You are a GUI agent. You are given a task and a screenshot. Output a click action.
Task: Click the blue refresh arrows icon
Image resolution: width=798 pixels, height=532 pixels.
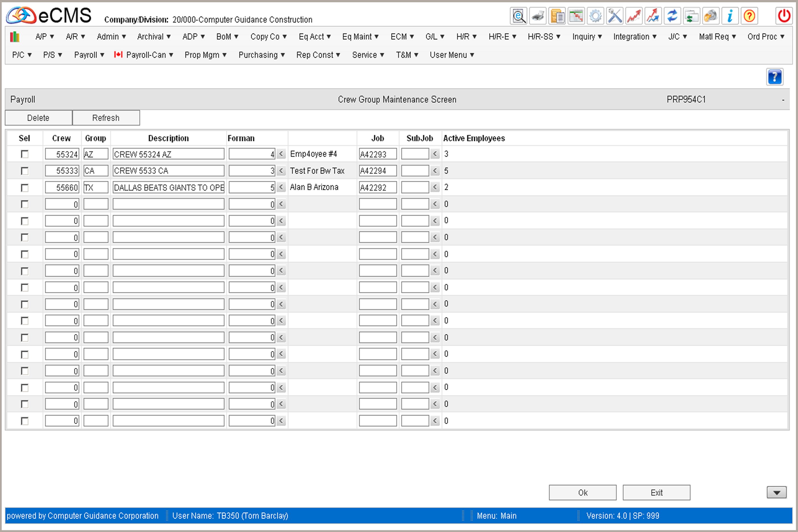(x=672, y=16)
